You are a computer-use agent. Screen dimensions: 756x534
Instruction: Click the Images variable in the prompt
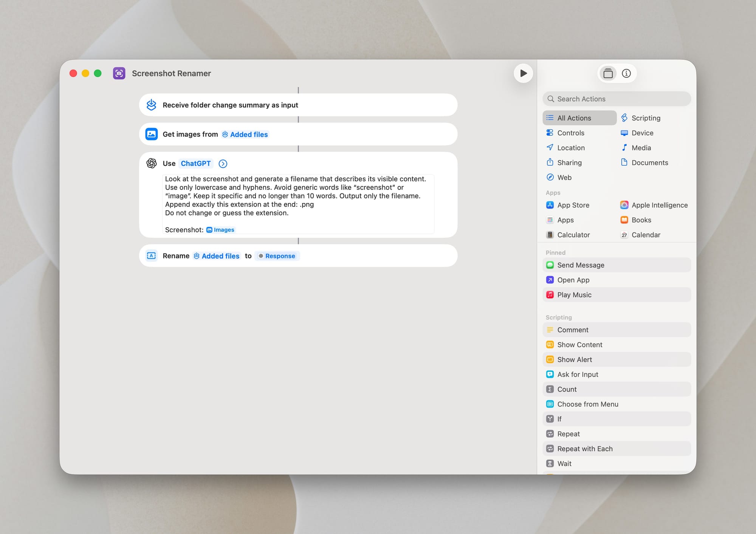tap(220, 229)
